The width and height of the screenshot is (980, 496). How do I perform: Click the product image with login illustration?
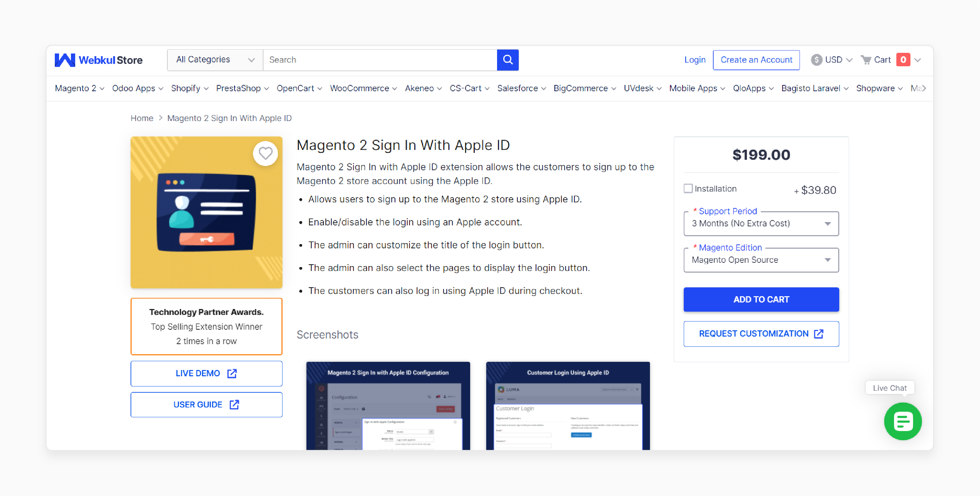click(x=206, y=212)
